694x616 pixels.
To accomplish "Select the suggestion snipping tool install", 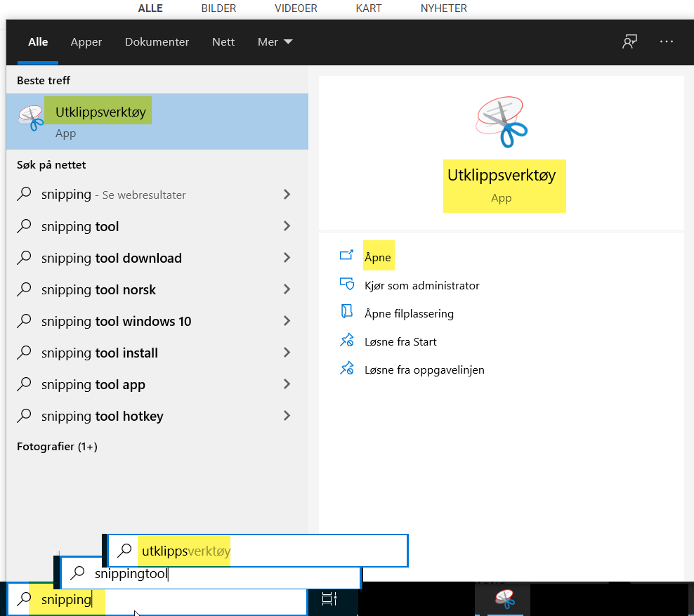I will pyautogui.click(x=157, y=353).
